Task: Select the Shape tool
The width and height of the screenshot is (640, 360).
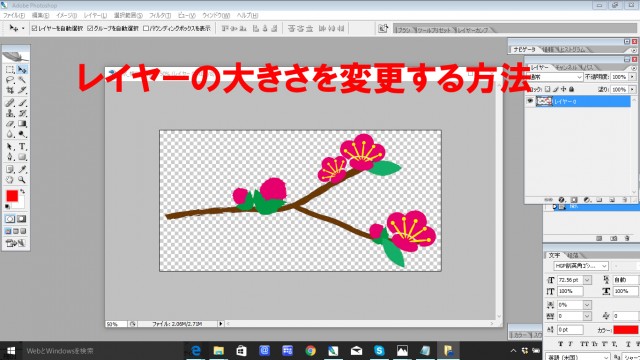Action: [x=22, y=156]
